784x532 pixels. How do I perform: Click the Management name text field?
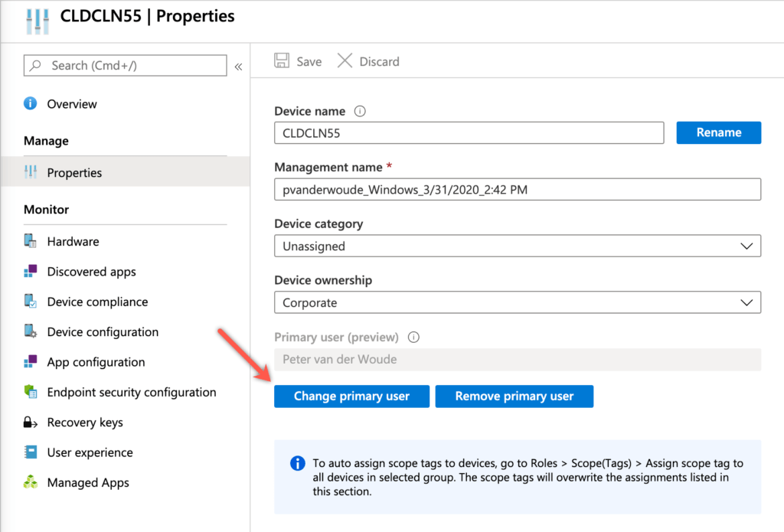point(517,190)
